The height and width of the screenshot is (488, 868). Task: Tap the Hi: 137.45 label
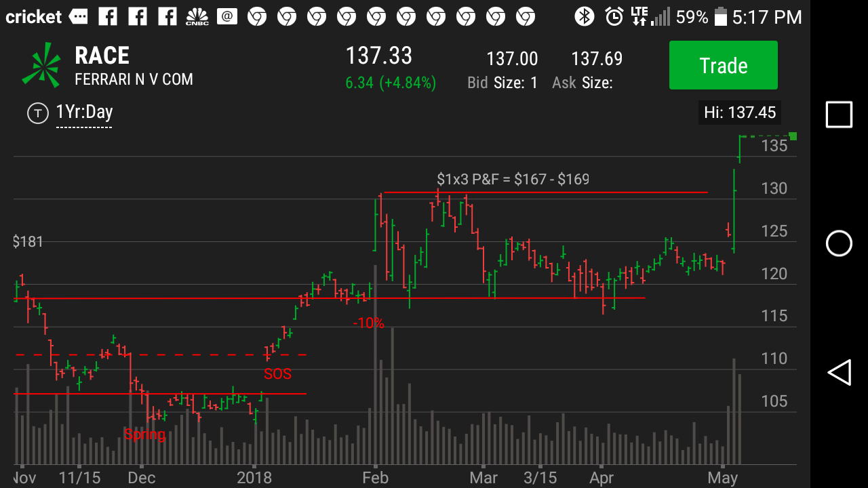pyautogui.click(x=739, y=113)
